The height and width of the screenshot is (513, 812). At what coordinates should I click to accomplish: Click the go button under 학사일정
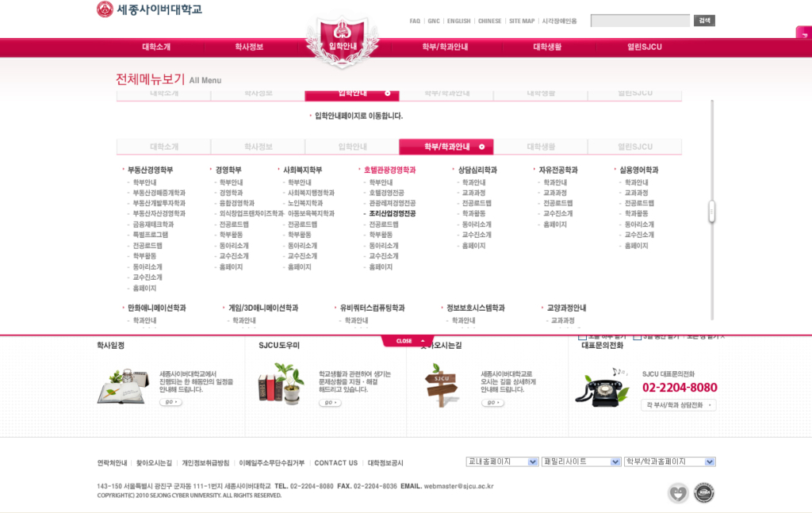coord(171,402)
